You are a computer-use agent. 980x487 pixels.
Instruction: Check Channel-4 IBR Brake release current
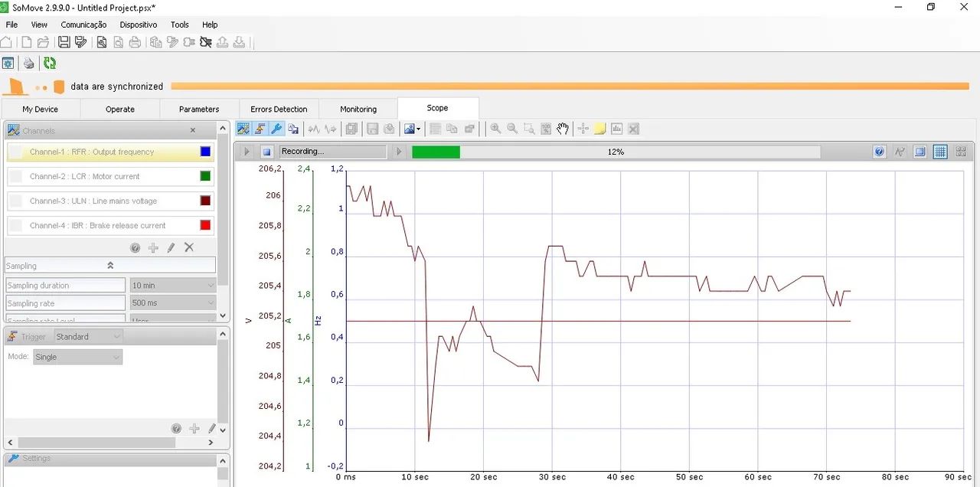tap(16, 226)
